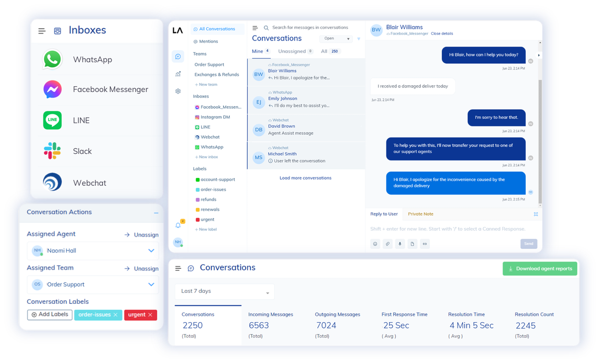The width and height of the screenshot is (601, 364).
Task: Click the insert link icon in the composer
Action: pos(425,244)
